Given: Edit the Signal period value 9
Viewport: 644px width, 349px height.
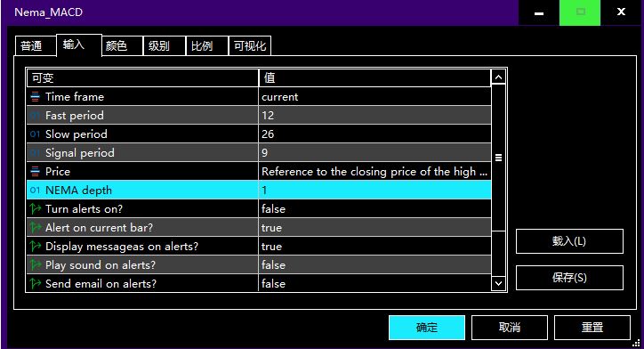Looking at the screenshot, I should click(374, 153).
